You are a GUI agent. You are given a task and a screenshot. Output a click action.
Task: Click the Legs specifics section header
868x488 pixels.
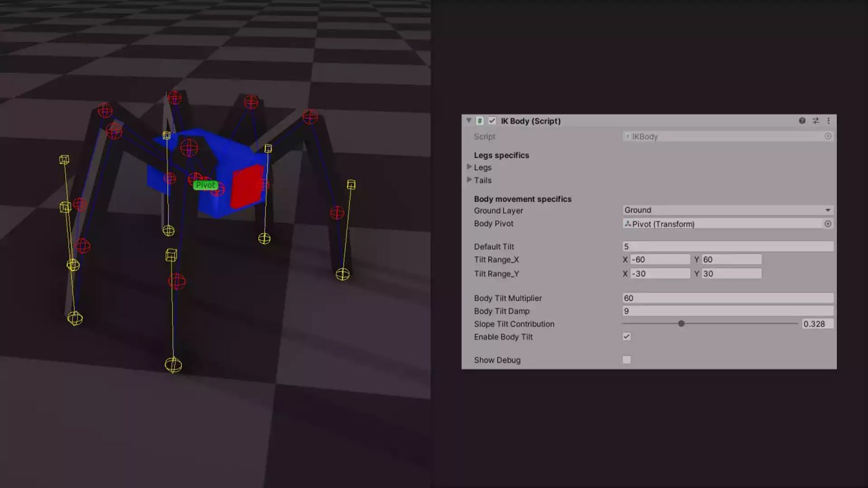tap(502, 155)
